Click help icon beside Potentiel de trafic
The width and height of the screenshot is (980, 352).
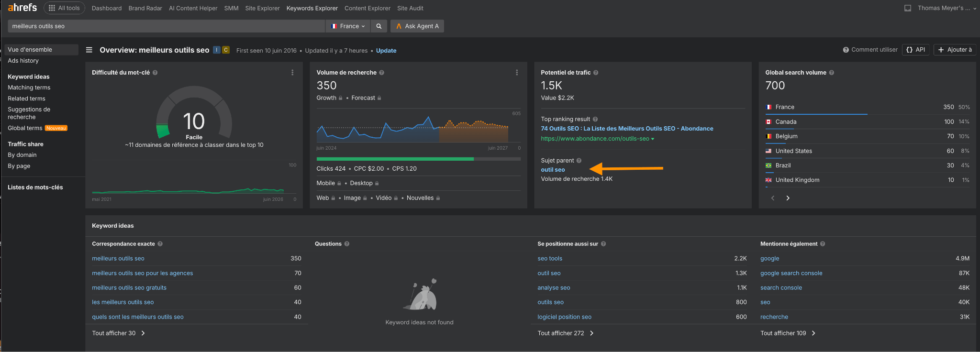tap(596, 73)
